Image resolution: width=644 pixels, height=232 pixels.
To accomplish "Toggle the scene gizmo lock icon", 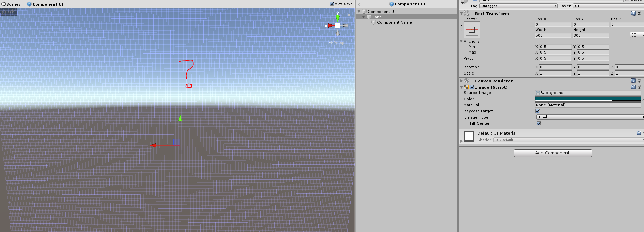I will [349, 14].
